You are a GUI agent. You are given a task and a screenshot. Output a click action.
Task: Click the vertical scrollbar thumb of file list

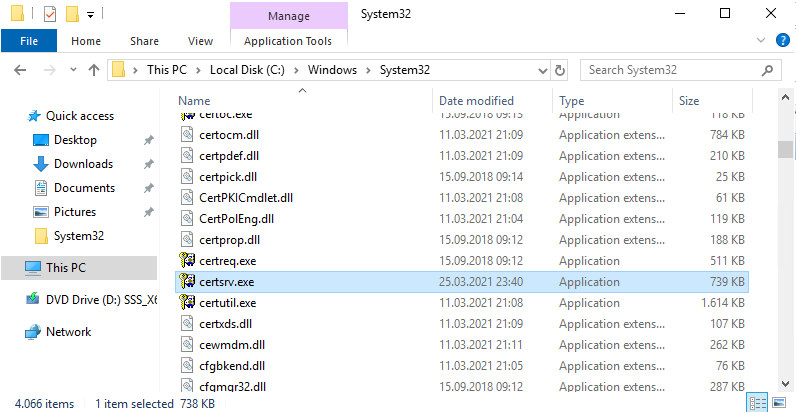click(x=786, y=149)
